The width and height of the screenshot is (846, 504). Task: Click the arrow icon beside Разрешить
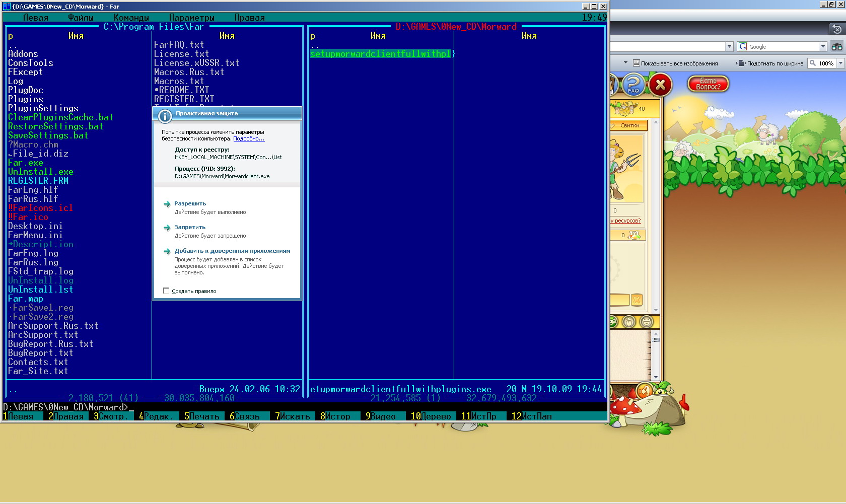(167, 204)
